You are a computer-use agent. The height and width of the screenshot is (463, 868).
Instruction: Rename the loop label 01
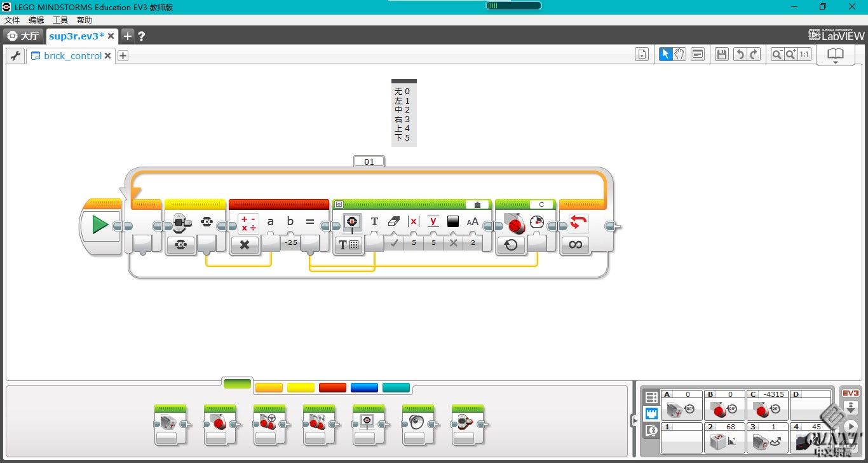(x=369, y=162)
